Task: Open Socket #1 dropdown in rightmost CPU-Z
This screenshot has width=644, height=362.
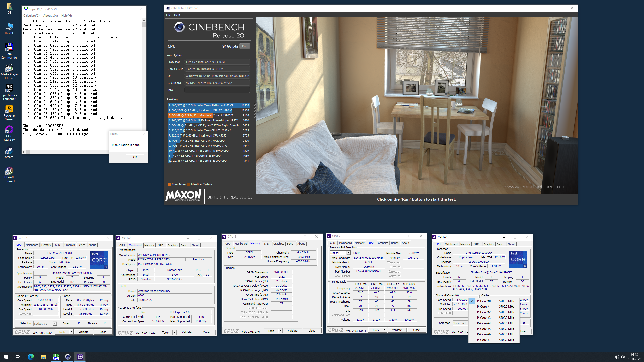Action: [x=460, y=323]
